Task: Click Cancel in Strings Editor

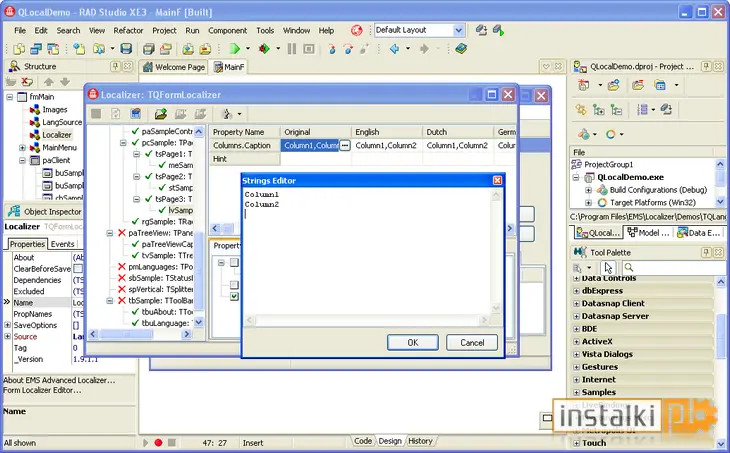Action: 472,343
